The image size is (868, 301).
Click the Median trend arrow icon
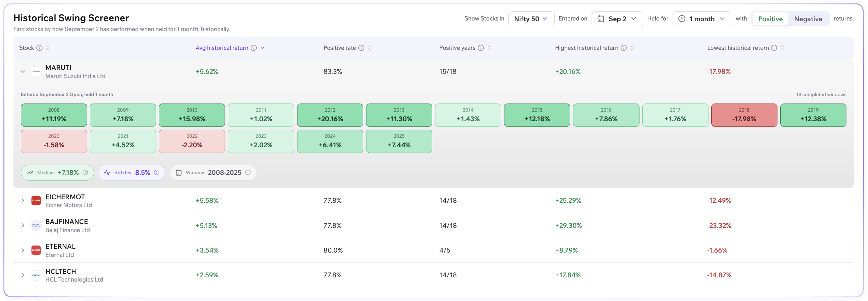pos(30,172)
